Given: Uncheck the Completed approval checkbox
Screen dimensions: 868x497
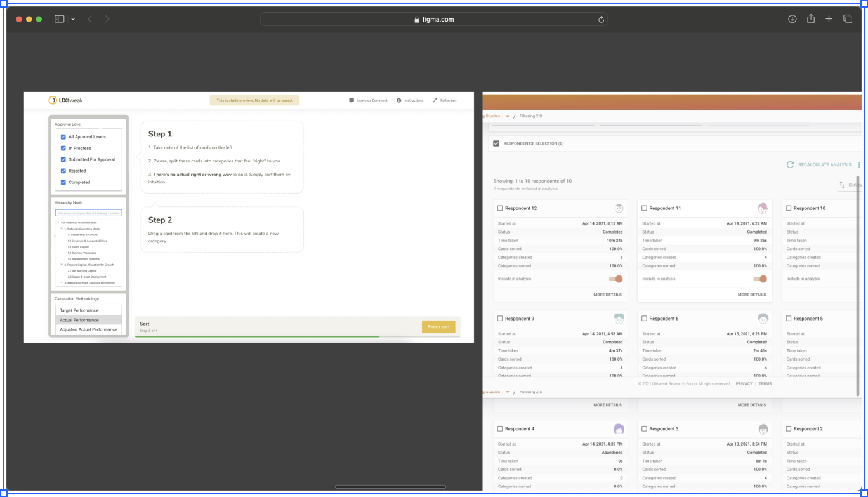Looking at the screenshot, I should pos(63,182).
